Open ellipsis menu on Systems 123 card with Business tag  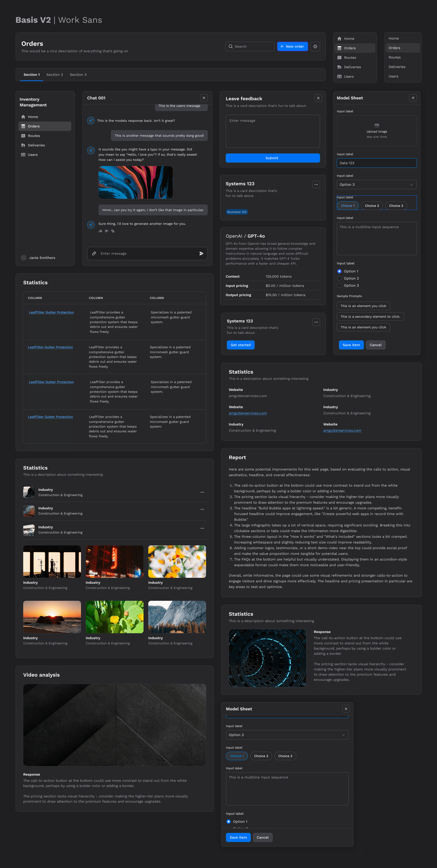pos(316,184)
